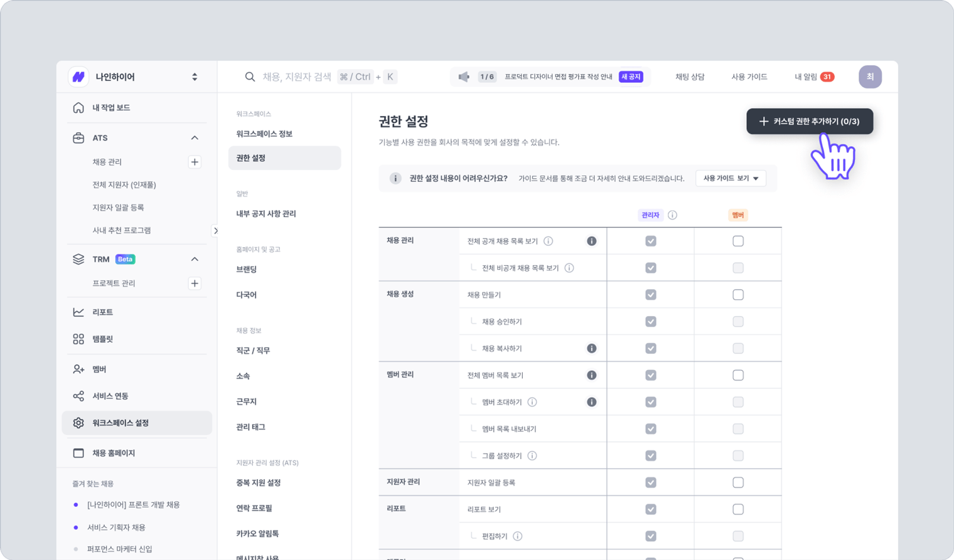The height and width of the screenshot is (560, 954).
Task: Toggle 관리자 checkbox for 채용 승인하기
Action: point(651,322)
